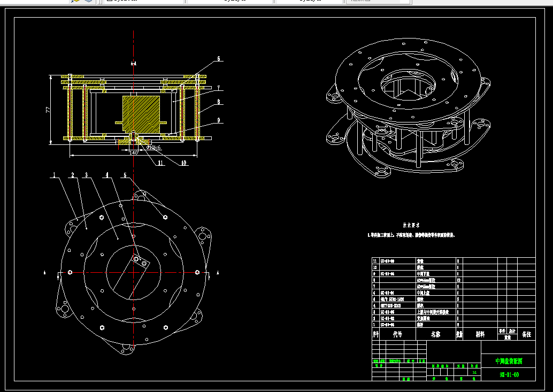Click balloon label 1 on plan view
Image resolution: width=553 pixels, height=392 pixels.
55,175
